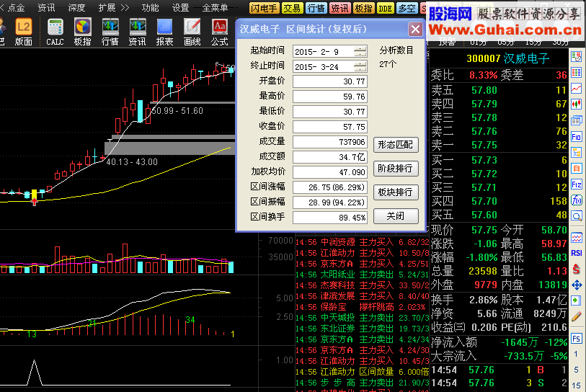The width and height of the screenshot is (586, 392).
Task: Click the orange 板指 tab button
Action: click(363, 8)
